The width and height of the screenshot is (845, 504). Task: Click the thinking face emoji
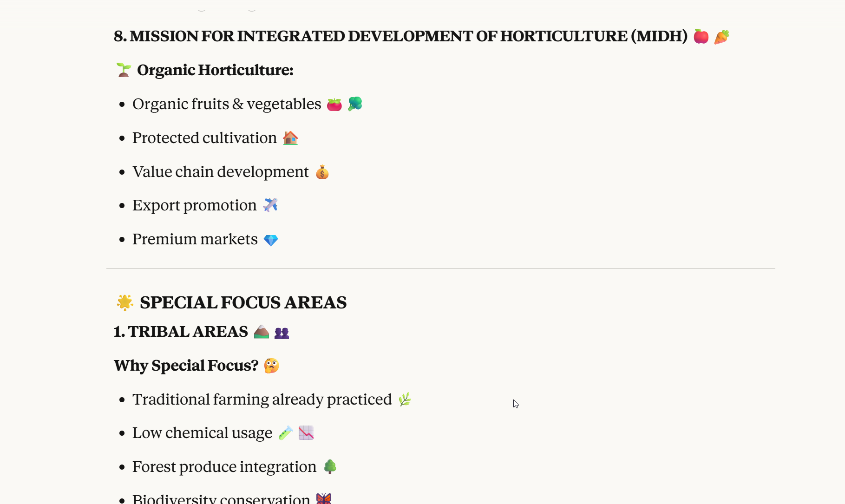(271, 366)
